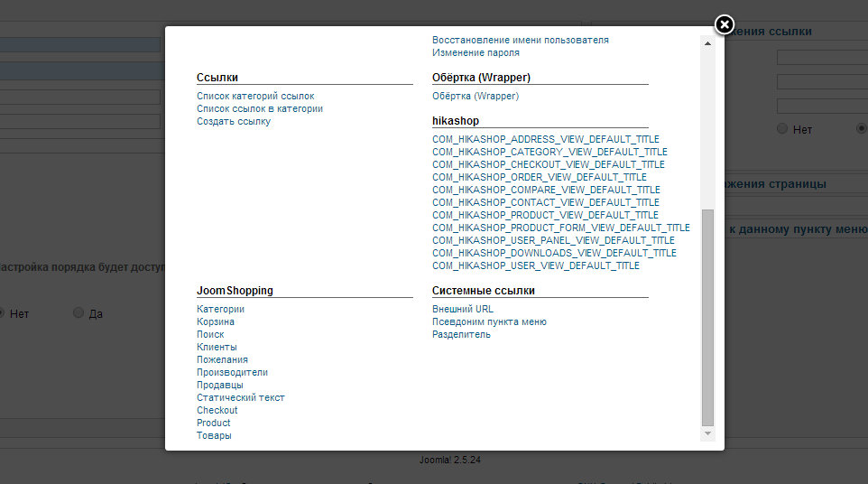Open JoomShopping Корзина link
Image resolution: width=868 pixels, height=484 pixels.
pos(216,321)
